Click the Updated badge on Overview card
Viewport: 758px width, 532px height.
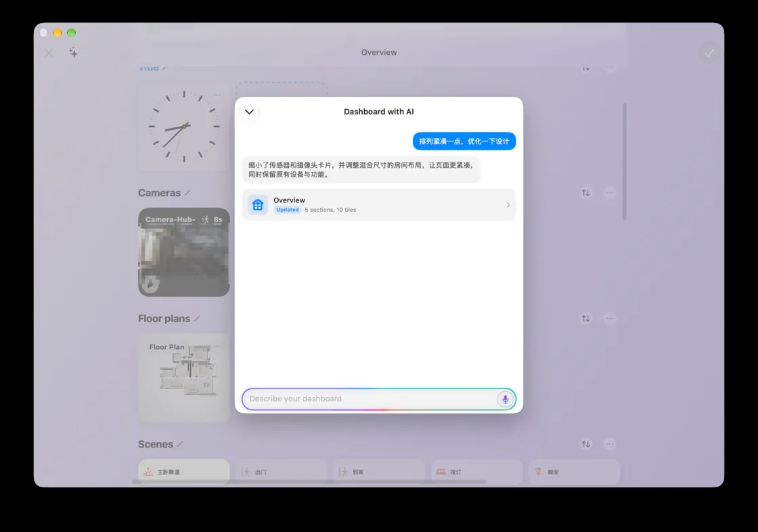287,210
